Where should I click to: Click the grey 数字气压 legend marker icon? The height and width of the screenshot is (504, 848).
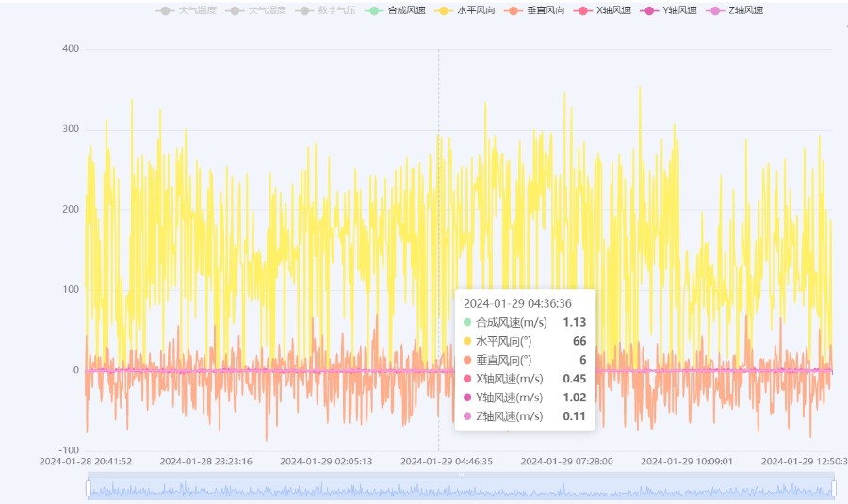[x=303, y=10]
